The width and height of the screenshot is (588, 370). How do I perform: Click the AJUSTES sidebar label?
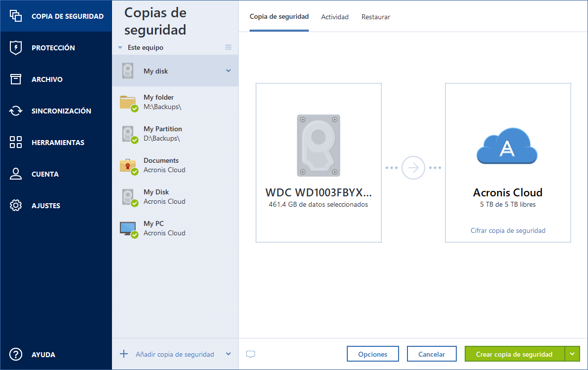click(46, 205)
